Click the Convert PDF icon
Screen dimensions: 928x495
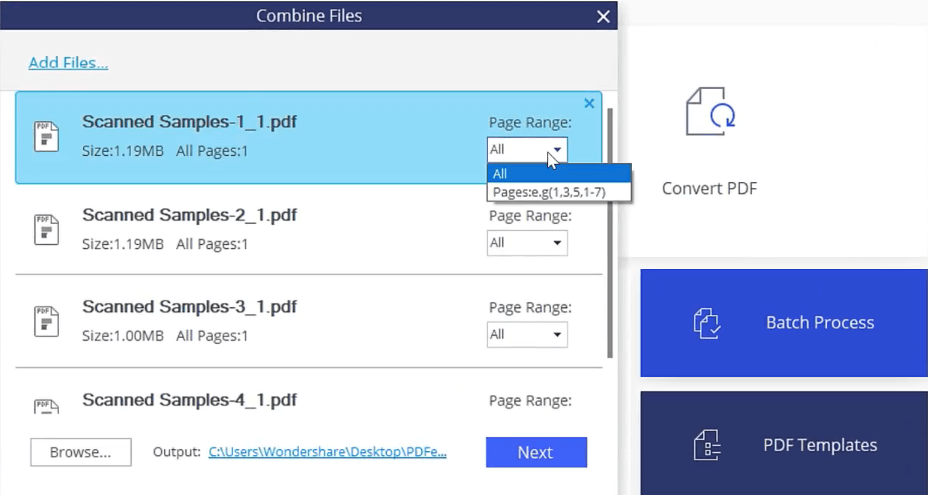[710, 112]
